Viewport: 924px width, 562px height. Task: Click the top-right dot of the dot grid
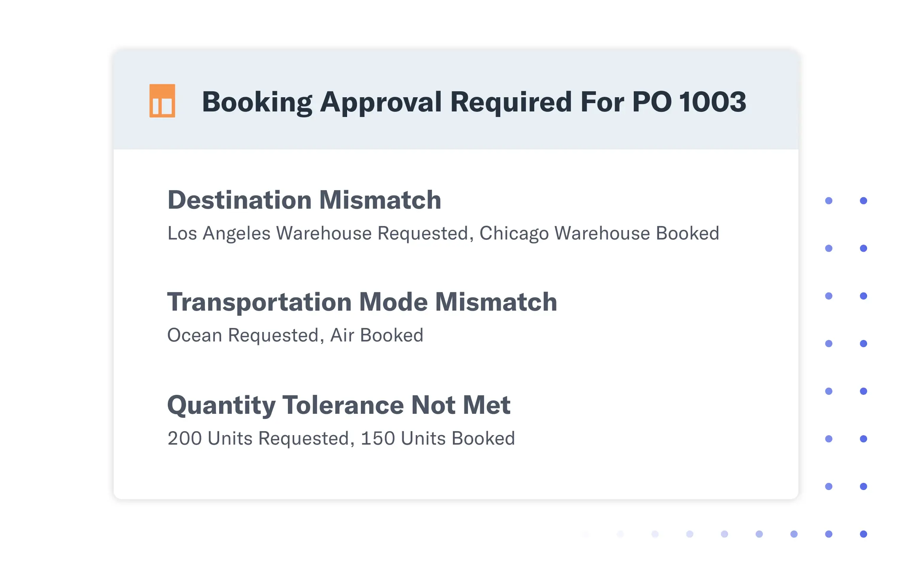click(863, 201)
